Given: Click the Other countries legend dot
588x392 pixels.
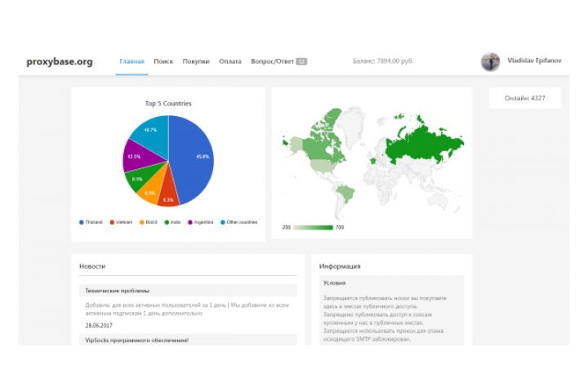Looking at the screenshot, I should coord(223,222).
